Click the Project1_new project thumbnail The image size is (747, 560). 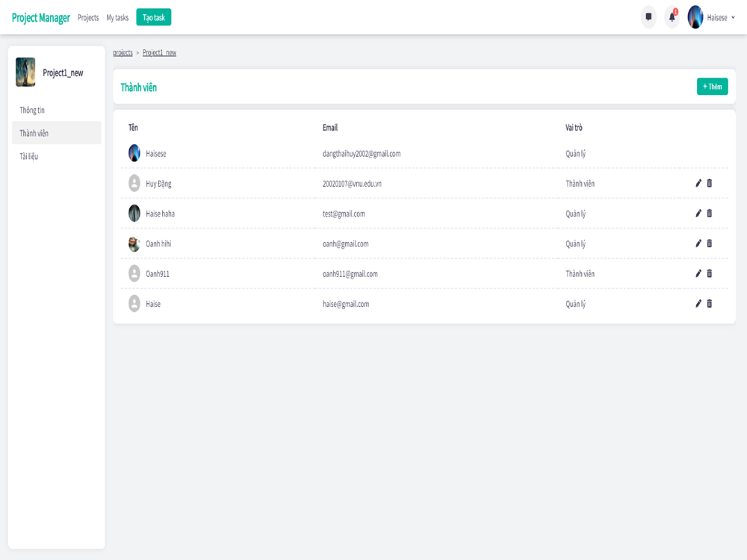point(25,72)
